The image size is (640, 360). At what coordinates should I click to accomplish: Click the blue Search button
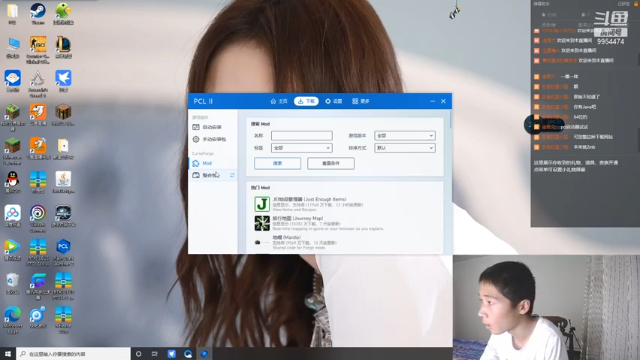(278, 163)
